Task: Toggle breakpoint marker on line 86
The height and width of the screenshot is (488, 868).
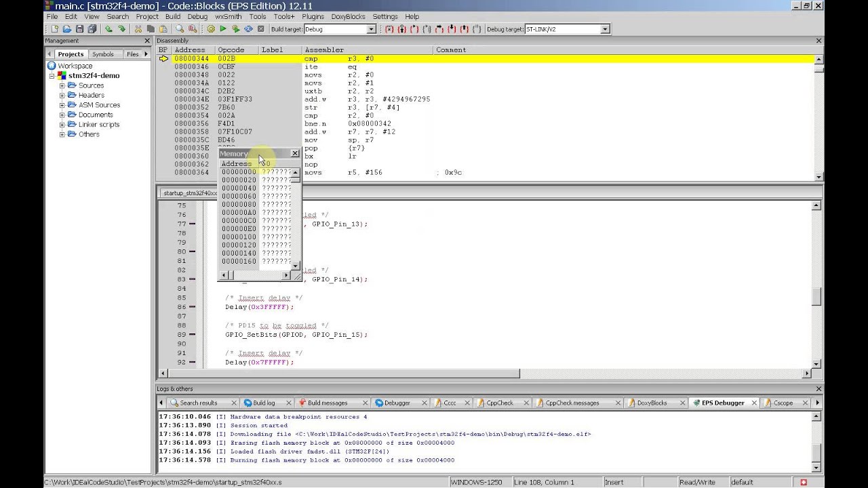Action: tap(193, 307)
